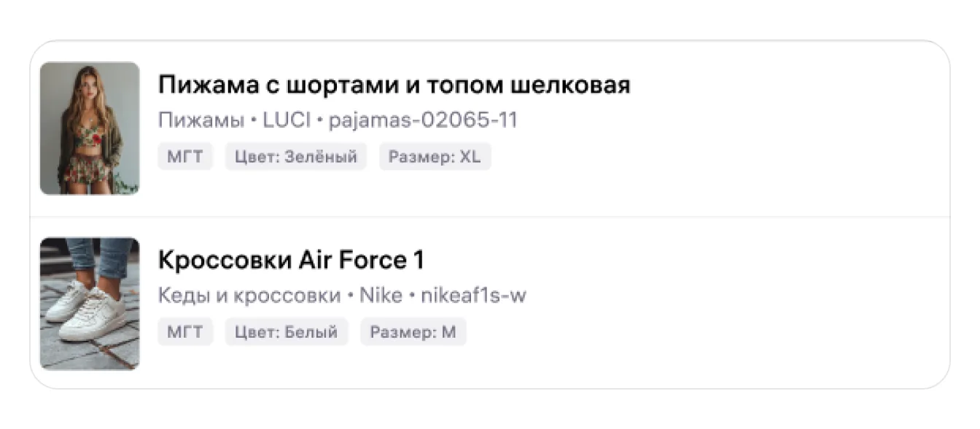The image size is (980, 429).
Task: Click the LUCI brand name
Action: (x=286, y=120)
